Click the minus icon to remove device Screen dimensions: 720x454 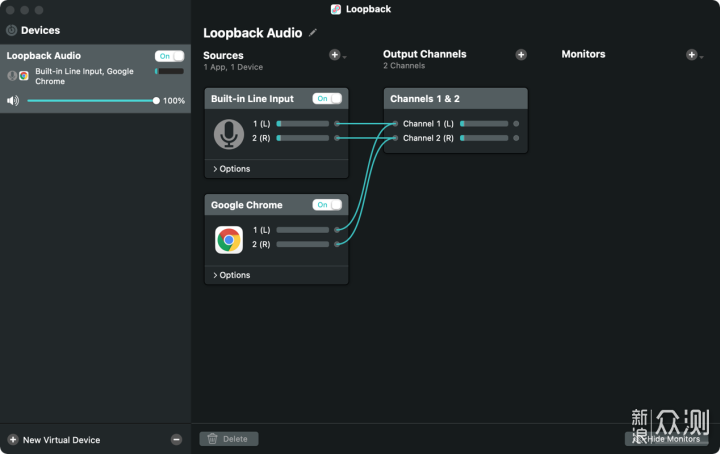click(x=176, y=440)
